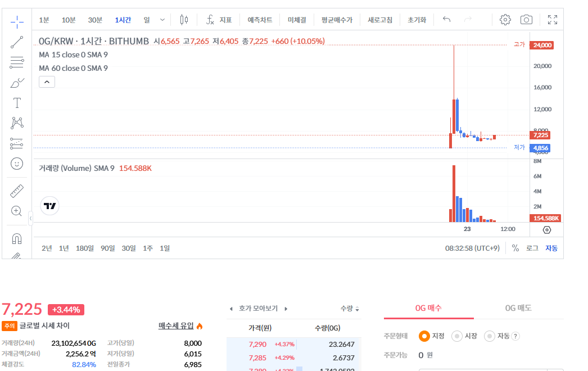Toggle 자동 auto scale
This screenshot has height=371, width=588.
551,248
